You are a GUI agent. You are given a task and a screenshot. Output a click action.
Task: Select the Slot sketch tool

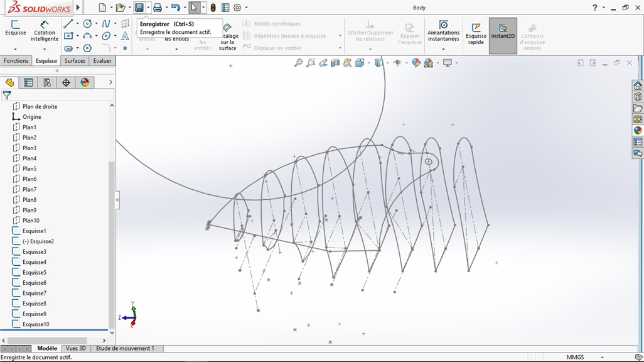(68, 48)
